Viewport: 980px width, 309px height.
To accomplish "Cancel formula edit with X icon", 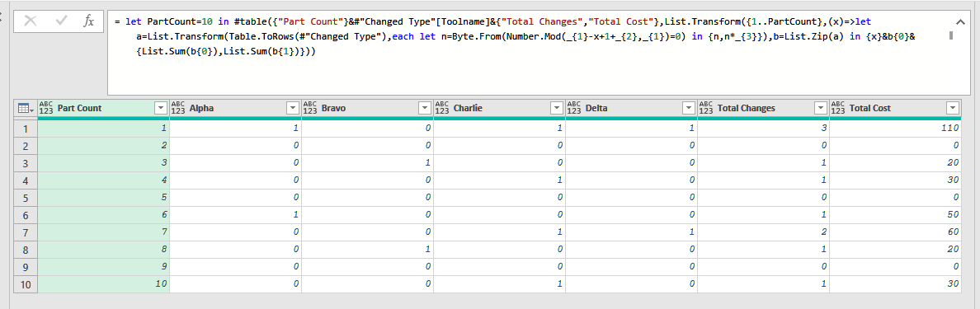I will 30,21.
